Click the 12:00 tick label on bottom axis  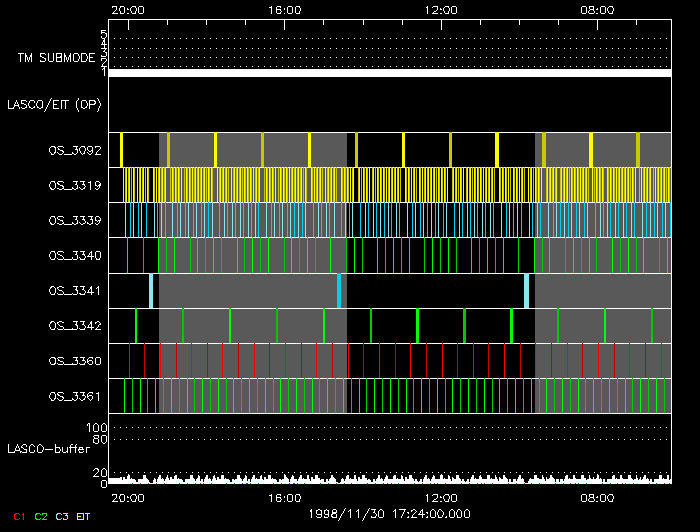click(441, 497)
